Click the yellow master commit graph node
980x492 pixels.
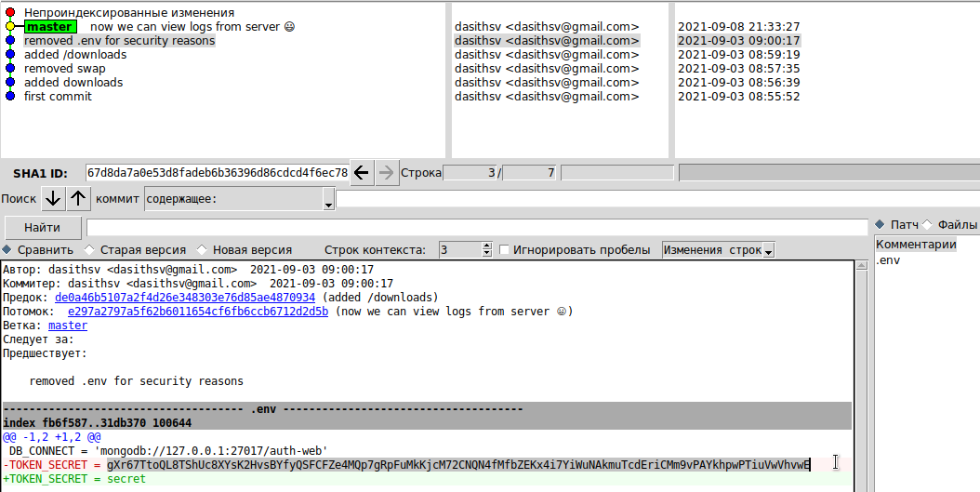[10, 27]
